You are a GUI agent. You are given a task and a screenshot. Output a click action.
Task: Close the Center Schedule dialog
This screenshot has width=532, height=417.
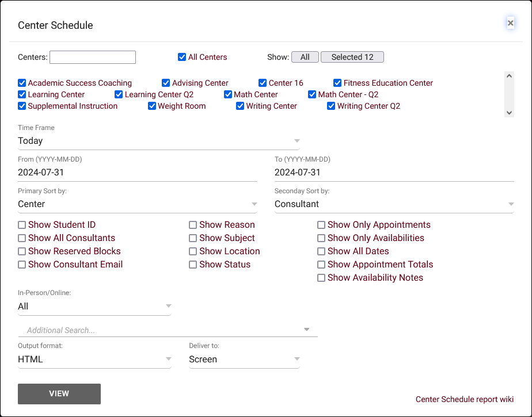(x=510, y=23)
